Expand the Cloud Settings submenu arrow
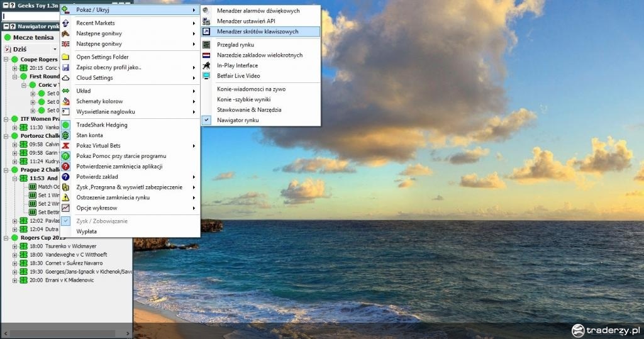 pos(194,77)
